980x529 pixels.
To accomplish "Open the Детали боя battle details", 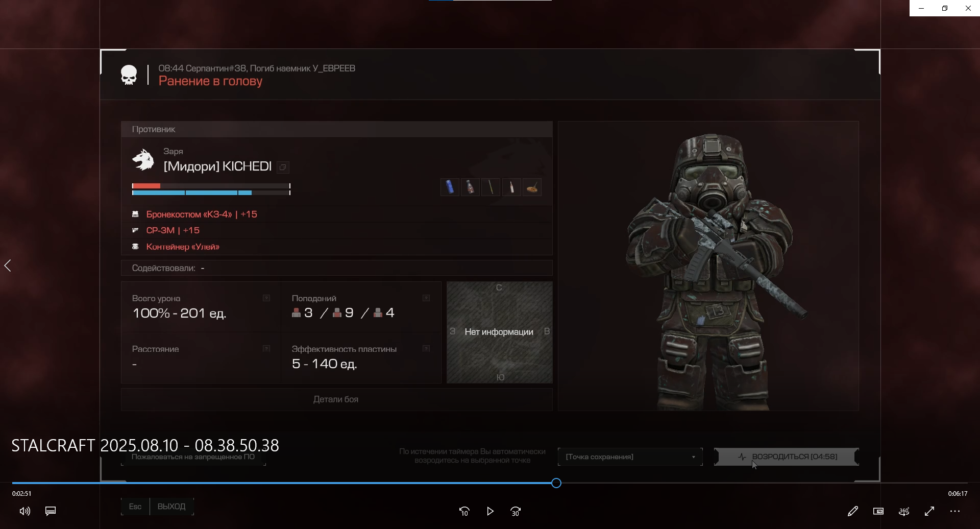I will pyautogui.click(x=337, y=399).
